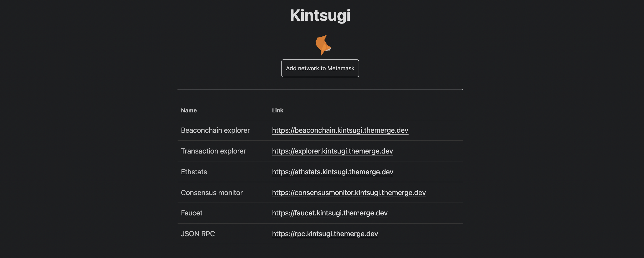Open the Consensus monitor URL
The width and height of the screenshot is (644, 258).
349,192
